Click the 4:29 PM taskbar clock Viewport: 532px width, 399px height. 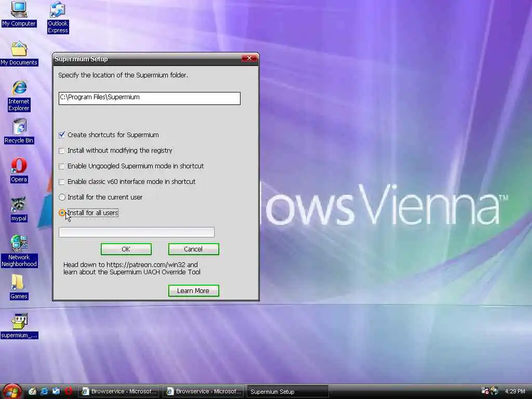pyautogui.click(x=515, y=391)
